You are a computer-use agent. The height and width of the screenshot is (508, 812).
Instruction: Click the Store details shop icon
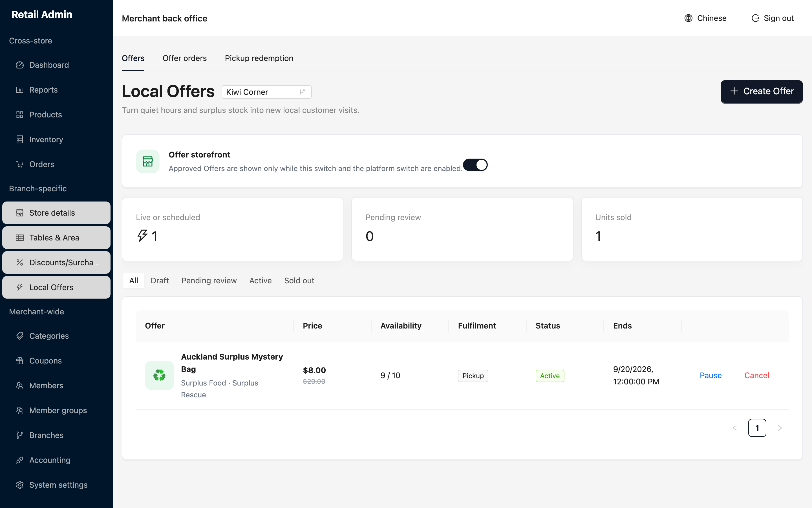coord(20,213)
